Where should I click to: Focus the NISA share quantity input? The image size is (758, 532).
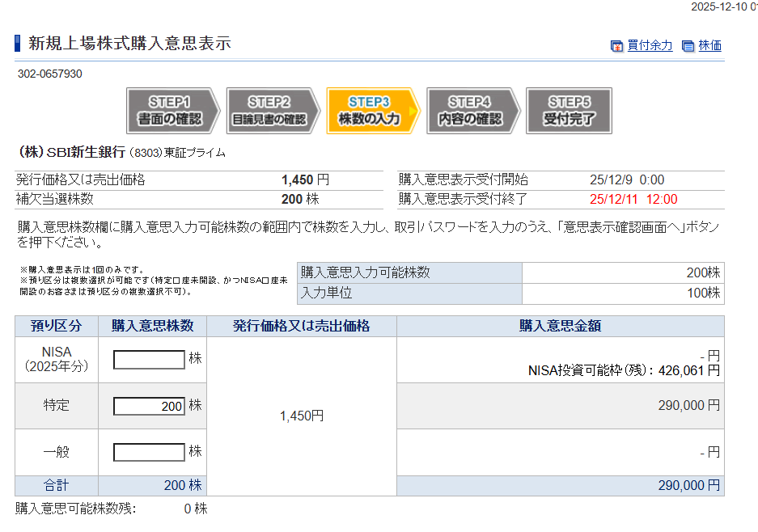point(149,360)
